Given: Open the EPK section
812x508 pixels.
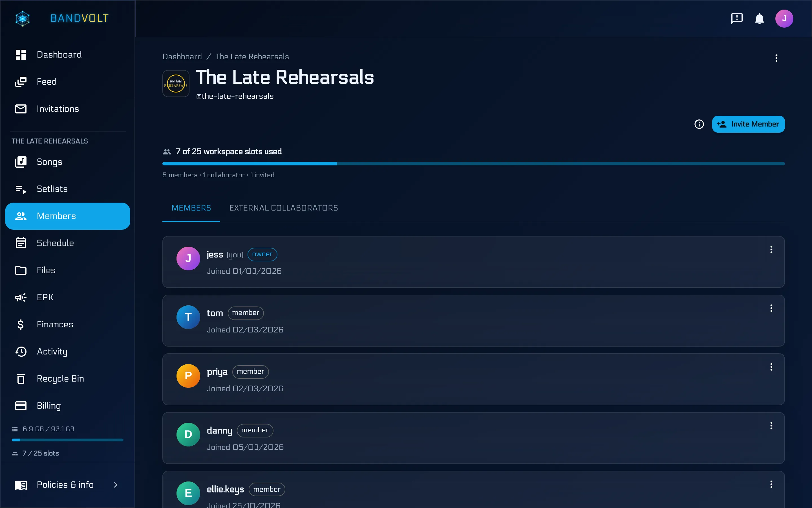Looking at the screenshot, I should tap(67, 297).
